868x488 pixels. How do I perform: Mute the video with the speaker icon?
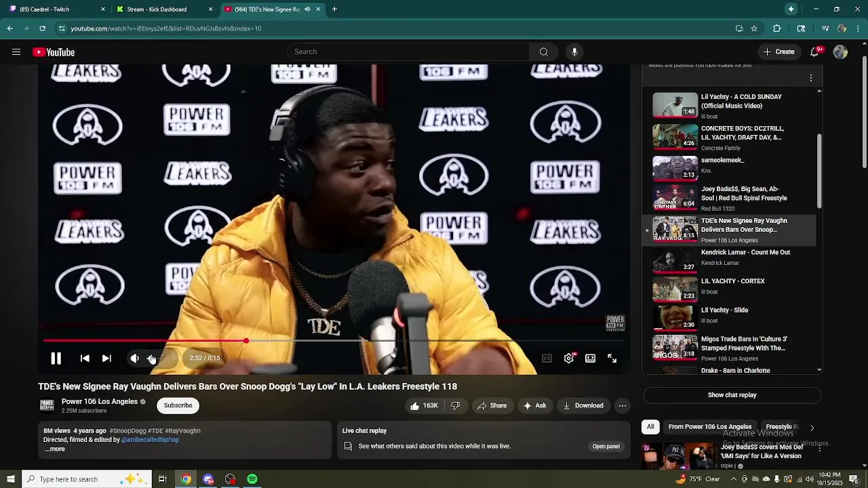135,359
